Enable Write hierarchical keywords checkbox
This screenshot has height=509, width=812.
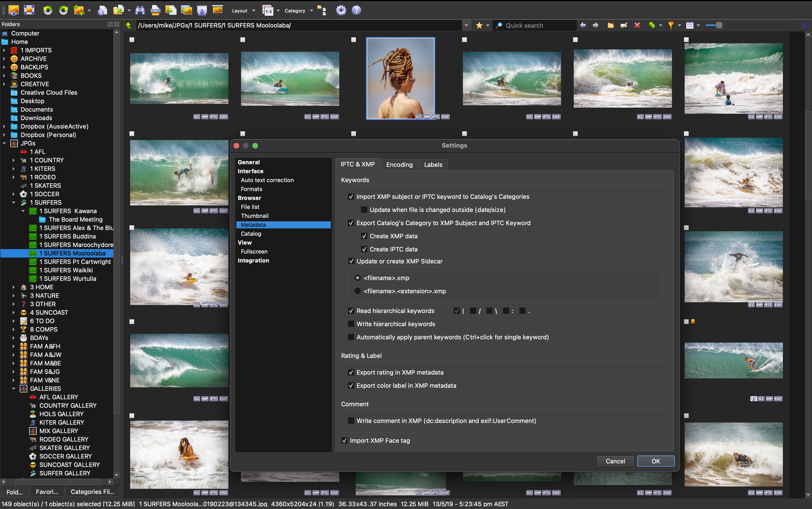(351, 324)
